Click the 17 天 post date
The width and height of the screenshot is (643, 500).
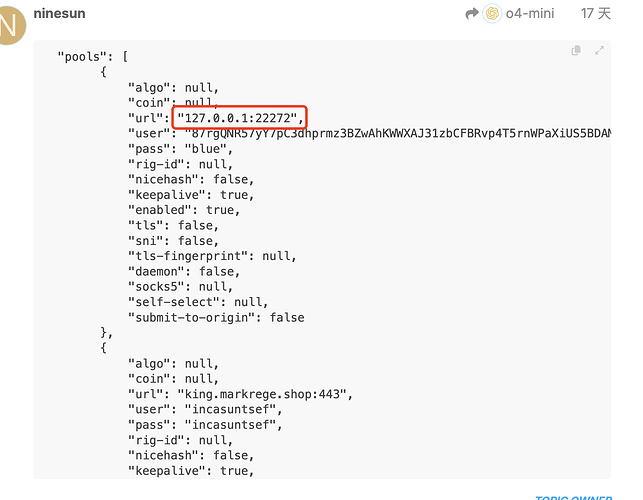tap(595, 14)
